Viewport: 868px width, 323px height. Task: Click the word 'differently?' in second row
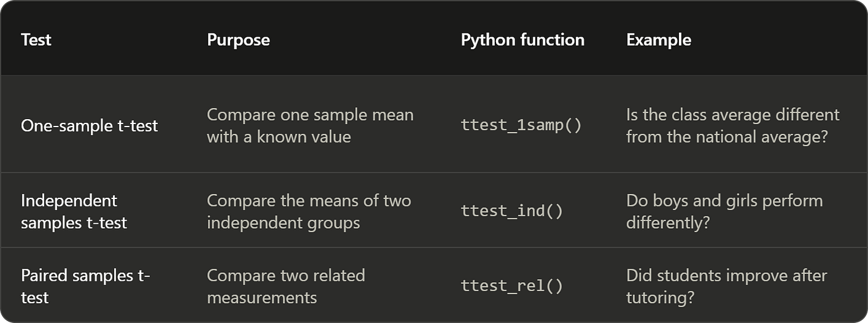(x=668, y=223)
